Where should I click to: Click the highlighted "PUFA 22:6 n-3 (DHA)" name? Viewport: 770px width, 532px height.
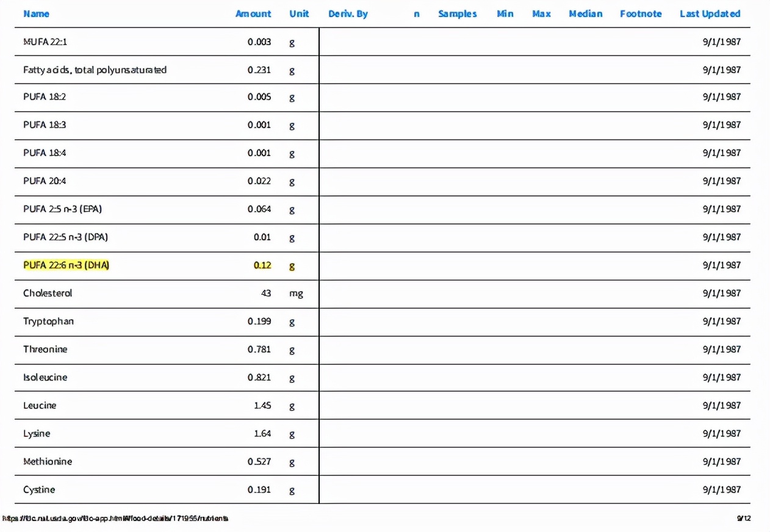pos(67,265)
